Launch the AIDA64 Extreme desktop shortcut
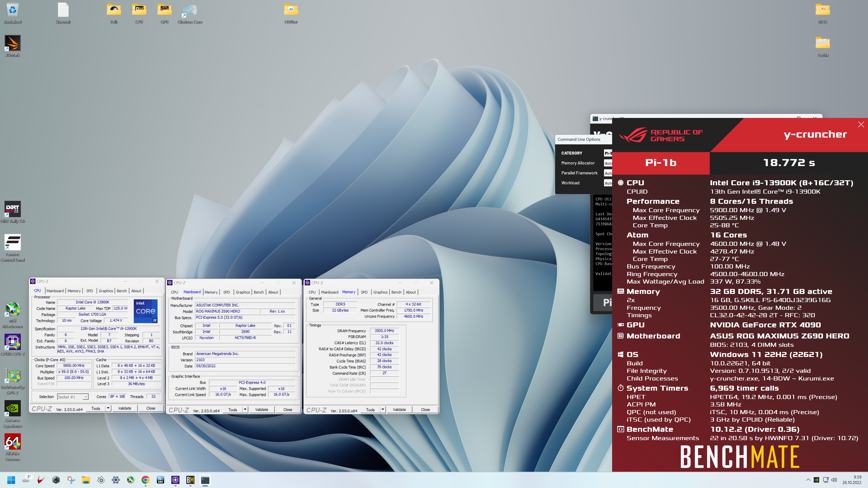 coord(12,447)
